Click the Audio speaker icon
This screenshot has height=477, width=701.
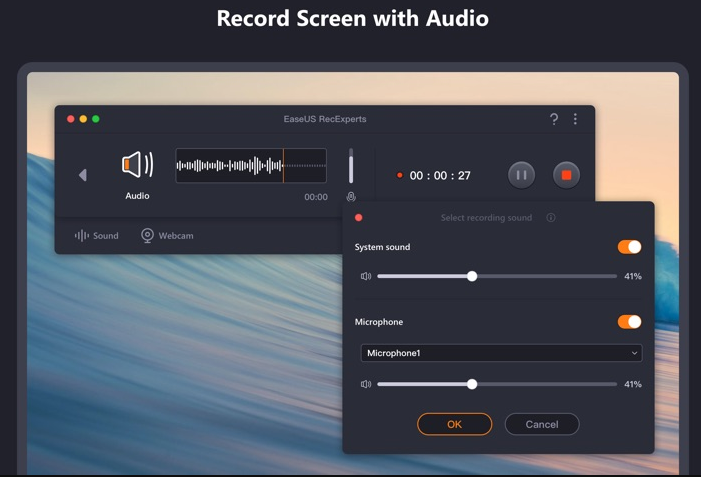pyautogui.click(x=138, y=165)
